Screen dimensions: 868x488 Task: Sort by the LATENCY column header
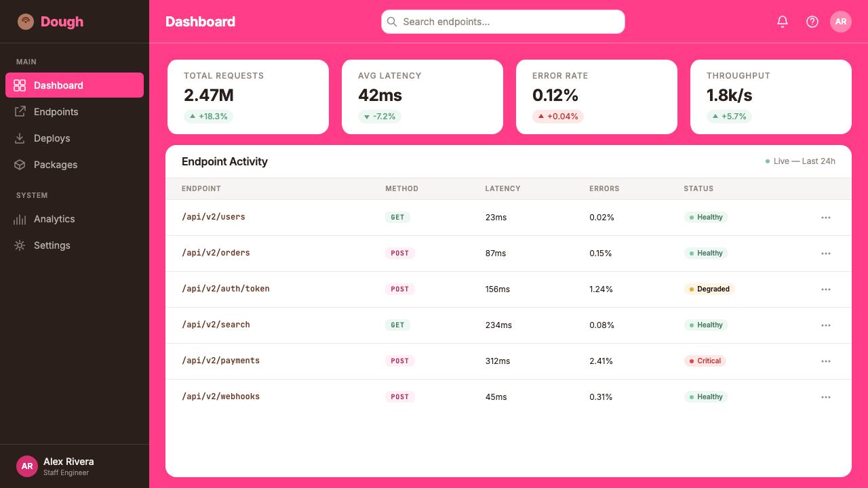point(503,188)
